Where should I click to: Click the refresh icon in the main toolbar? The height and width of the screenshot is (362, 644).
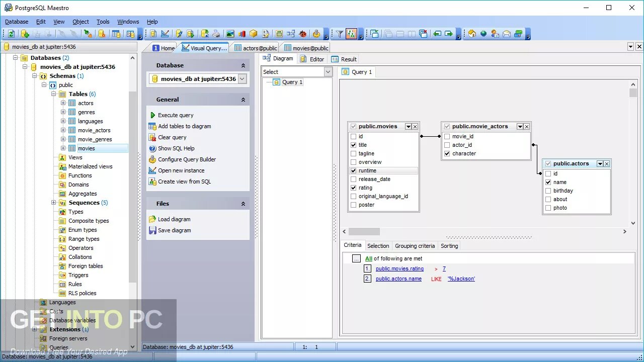click(11, 34)
